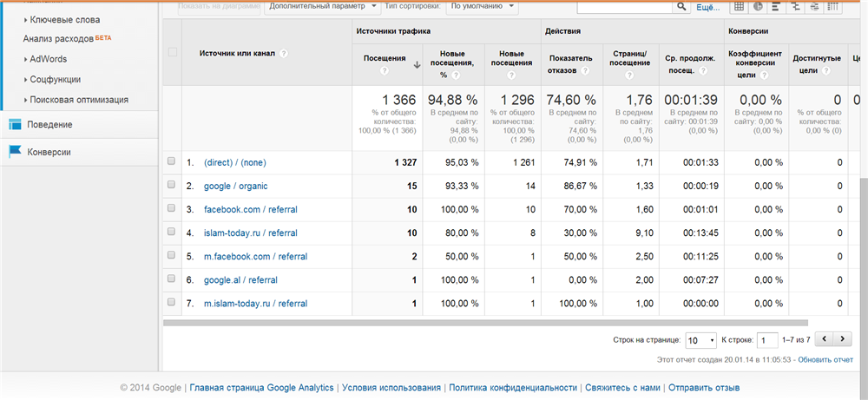Open Политика конфиденциальности link
This screenshot has width=868, height=400.
click(x=513, y=388)
